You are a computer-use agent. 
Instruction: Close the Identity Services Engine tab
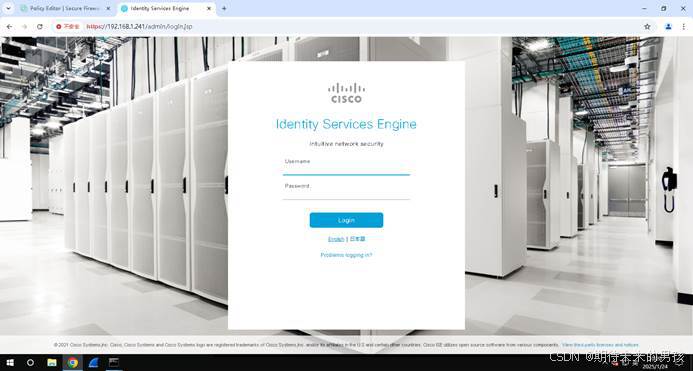pos(209,8)
